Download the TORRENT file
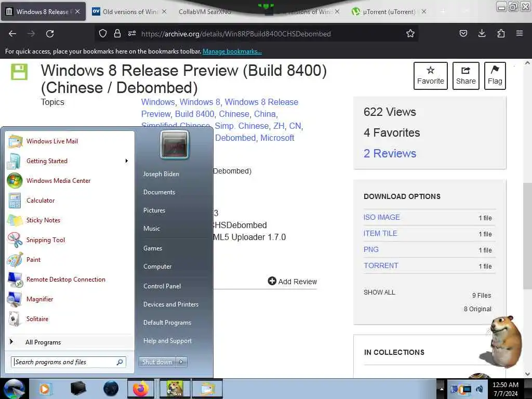Viewport: 532px width, 399px height. tap(381, 265)
